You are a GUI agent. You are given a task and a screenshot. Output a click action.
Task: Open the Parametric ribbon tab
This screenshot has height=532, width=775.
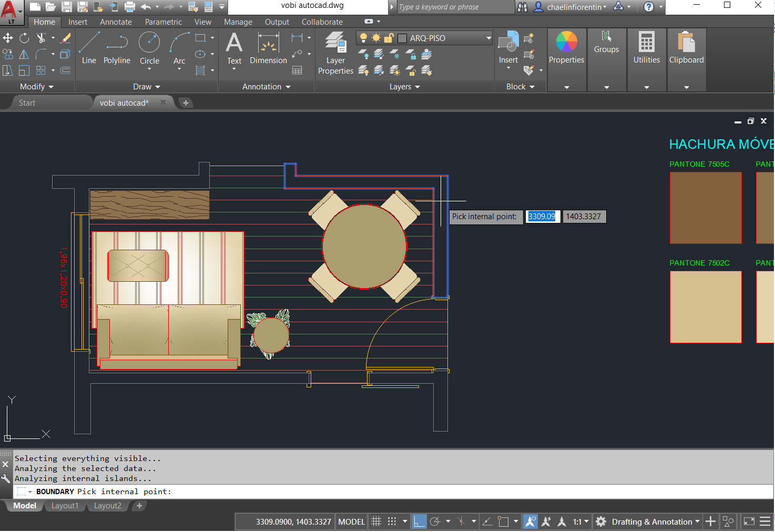[164, 22]
